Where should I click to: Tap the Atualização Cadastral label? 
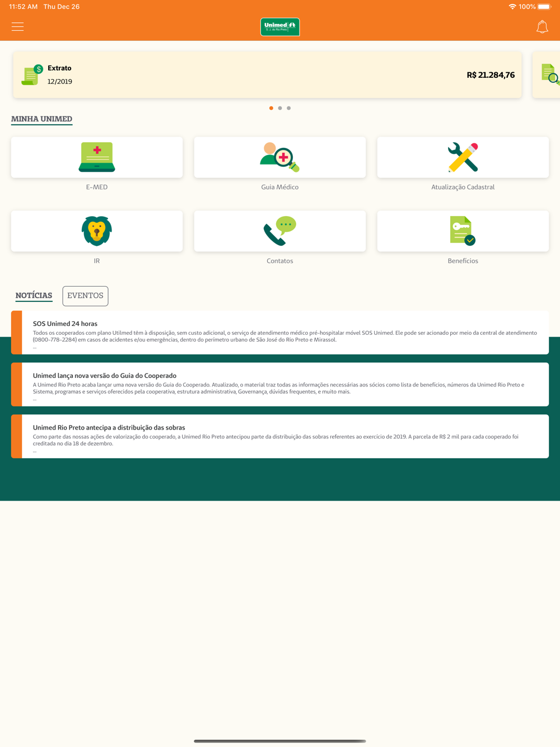click(463, 187)
